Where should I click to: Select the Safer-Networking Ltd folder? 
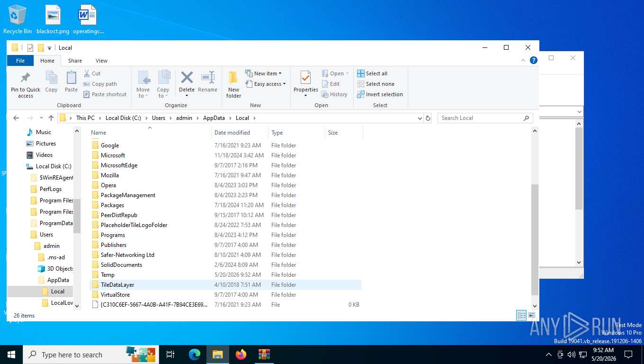tap(225, 255)
